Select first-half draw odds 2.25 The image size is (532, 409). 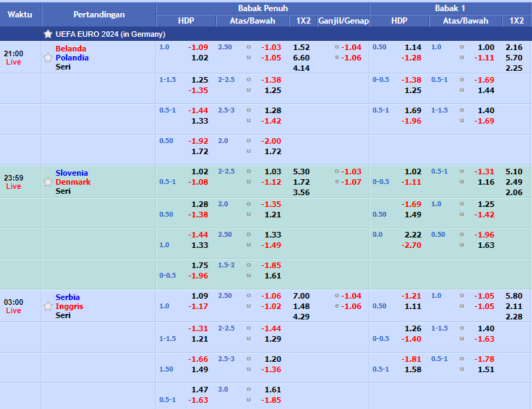coord(514,68)
